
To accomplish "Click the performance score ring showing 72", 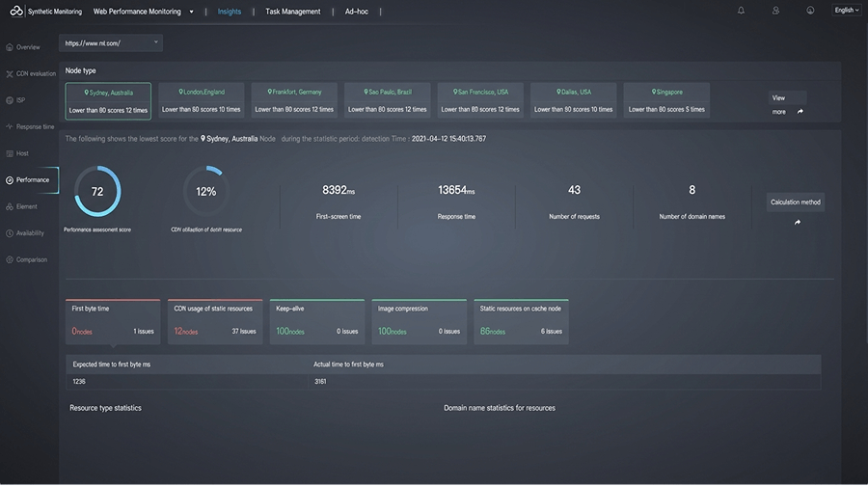I will 97,192.
